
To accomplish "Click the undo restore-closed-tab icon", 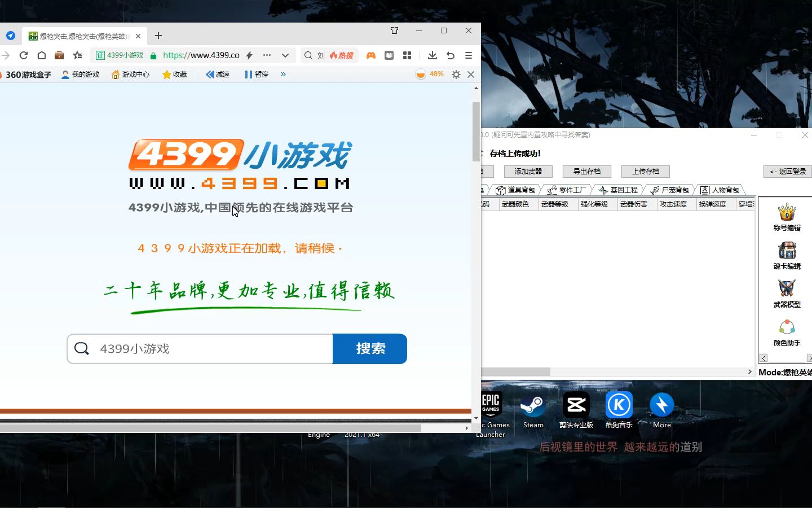I will point(451,55).
